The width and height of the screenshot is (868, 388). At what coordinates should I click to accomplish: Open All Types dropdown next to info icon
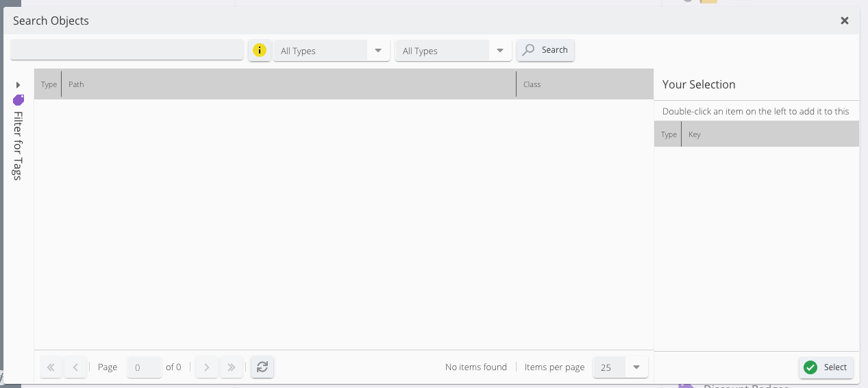click(x=378, y=51)
